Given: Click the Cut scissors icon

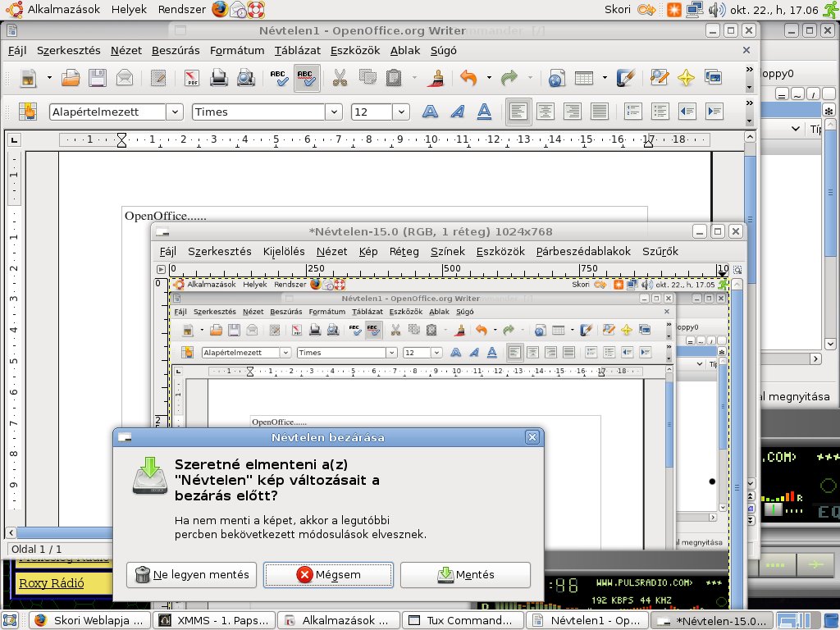Looking at the screenshot, I should pos(339,78).
